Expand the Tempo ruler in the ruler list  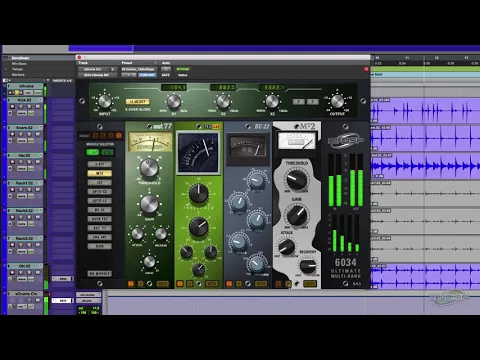(6, 69)
